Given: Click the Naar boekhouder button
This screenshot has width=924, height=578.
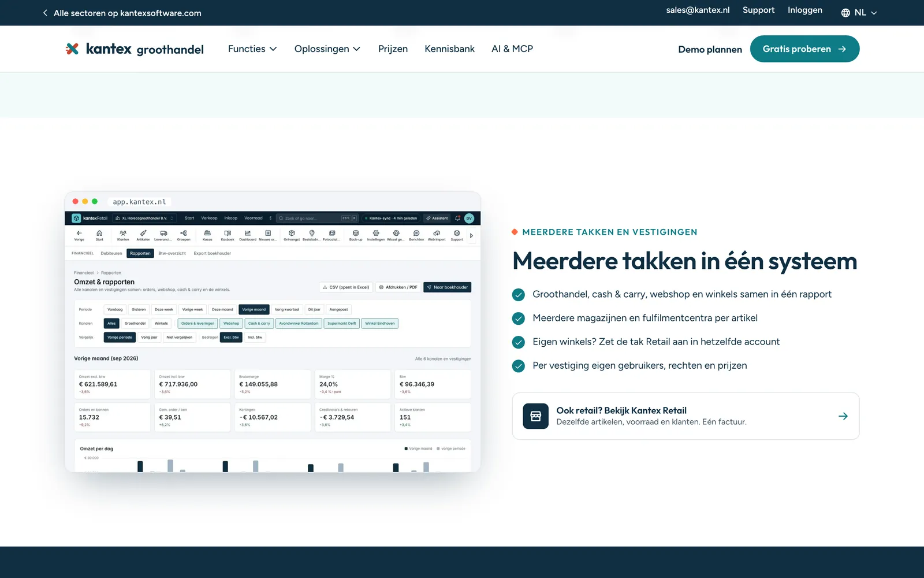Looking at the screenshot, I should click(448, 287).
